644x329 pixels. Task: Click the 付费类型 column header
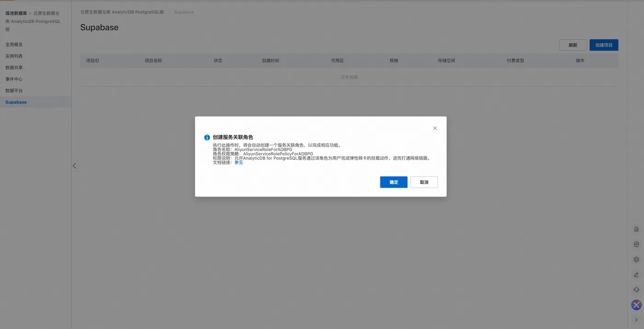pyautogui.click(x=515, y=61)
